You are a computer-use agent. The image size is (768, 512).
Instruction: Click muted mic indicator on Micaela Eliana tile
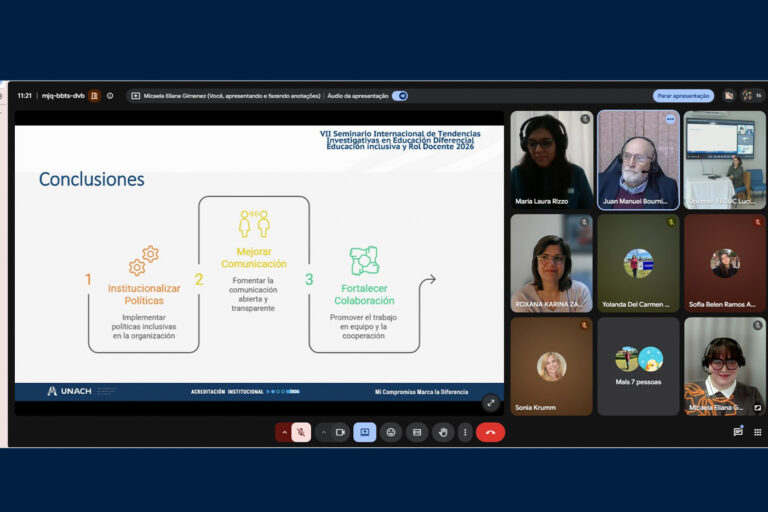click(x=758, y=325)
